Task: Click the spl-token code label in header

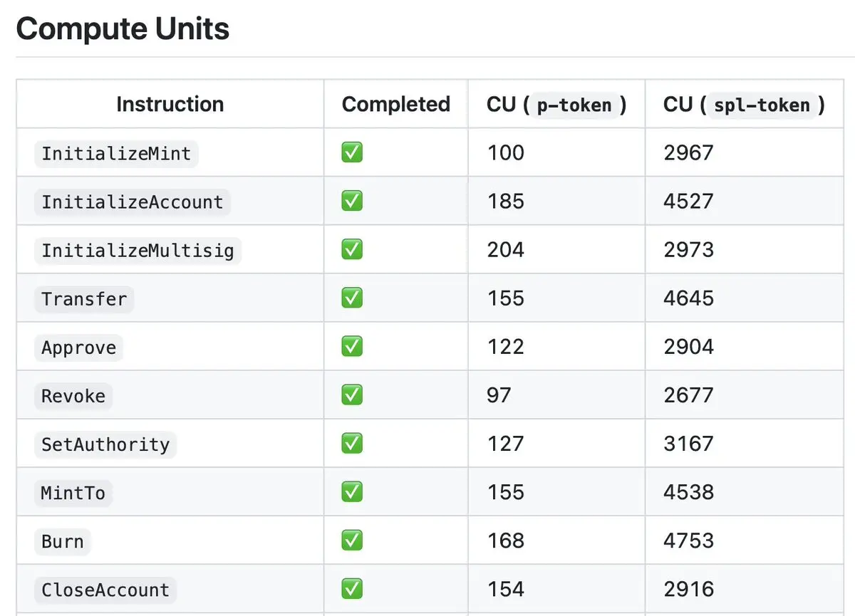Action: pos(761,105)
